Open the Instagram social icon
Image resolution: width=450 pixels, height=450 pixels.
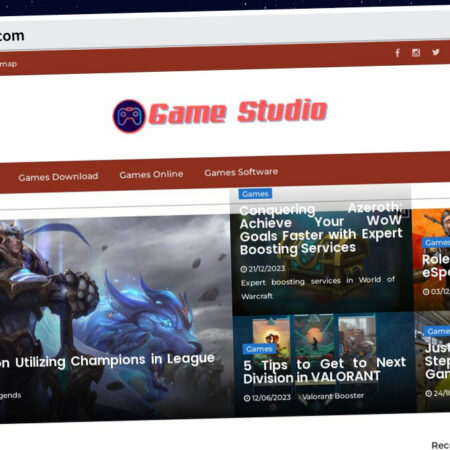click(x=416, y=52)
